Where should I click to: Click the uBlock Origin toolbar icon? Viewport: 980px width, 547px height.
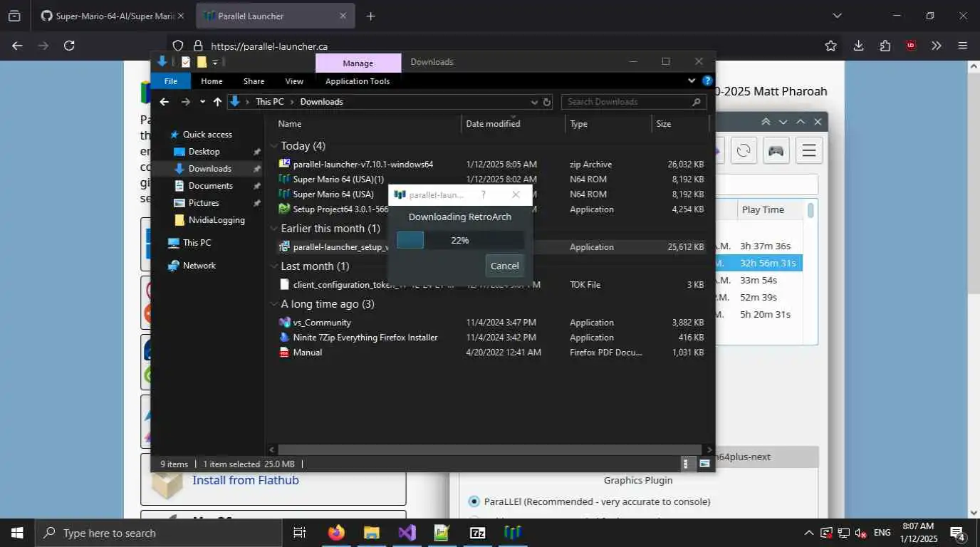click(x=911, y=46)
